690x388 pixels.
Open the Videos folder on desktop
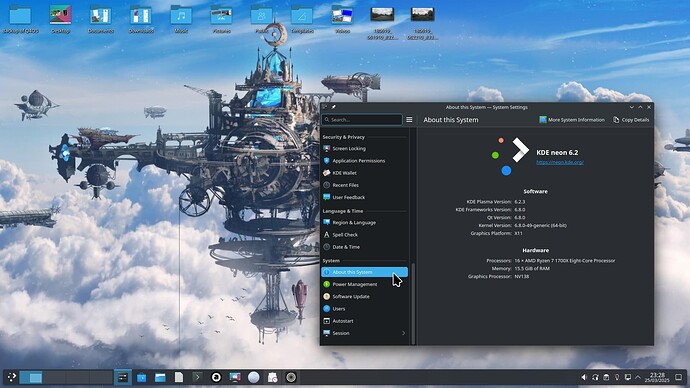[x=342, y=20]
